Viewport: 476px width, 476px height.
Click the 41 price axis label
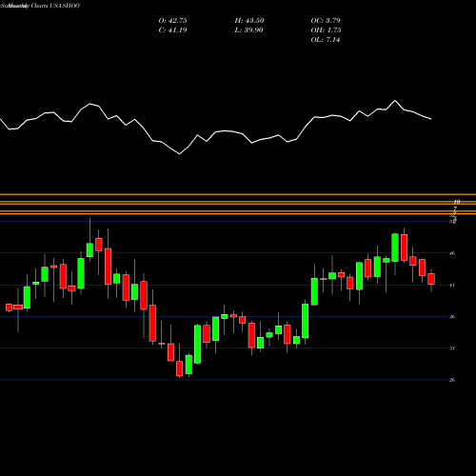pyautogui.click(x=452, y=286)
